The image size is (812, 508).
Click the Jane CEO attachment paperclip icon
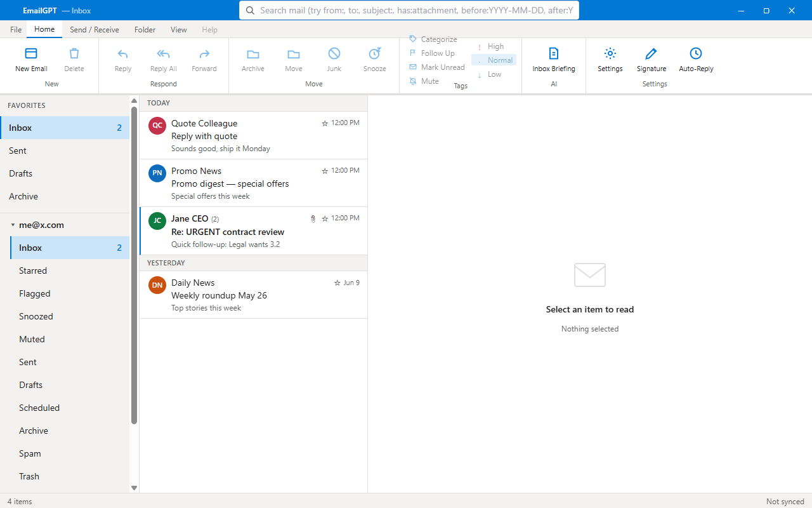pyautogui.click(x=313, y=218)
